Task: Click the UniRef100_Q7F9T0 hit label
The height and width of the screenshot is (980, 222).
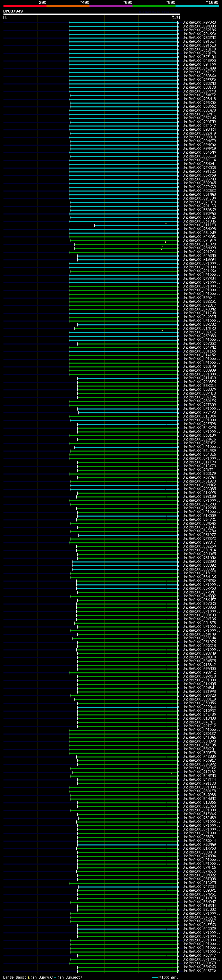Action: [199, 241]
